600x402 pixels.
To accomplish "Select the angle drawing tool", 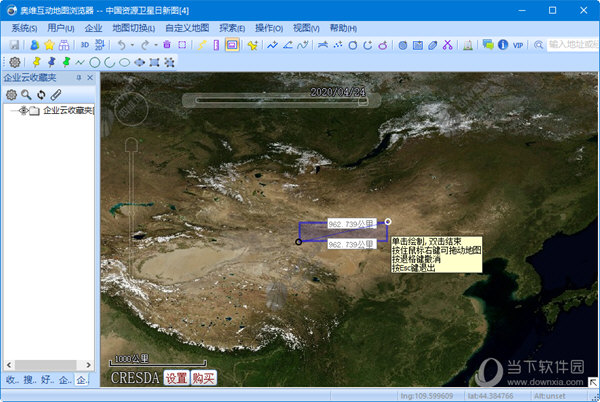I will 287,45.
